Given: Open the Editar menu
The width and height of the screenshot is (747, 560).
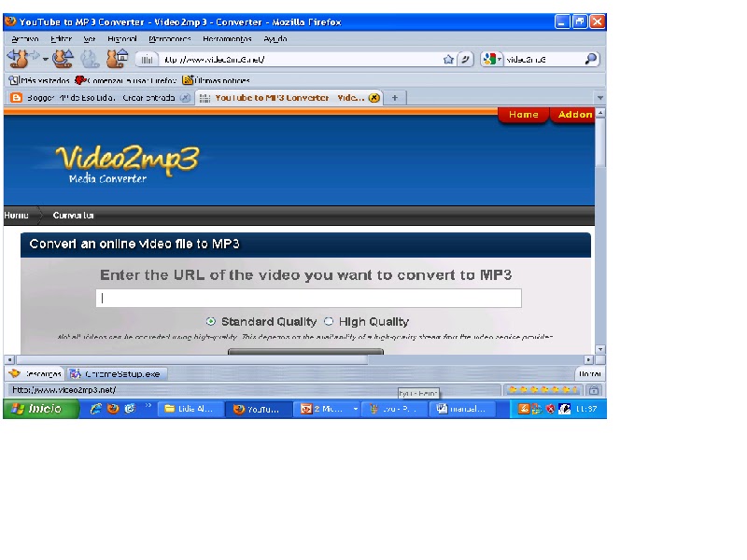Looking at the screenshot, I should click(x=61, y=39).
